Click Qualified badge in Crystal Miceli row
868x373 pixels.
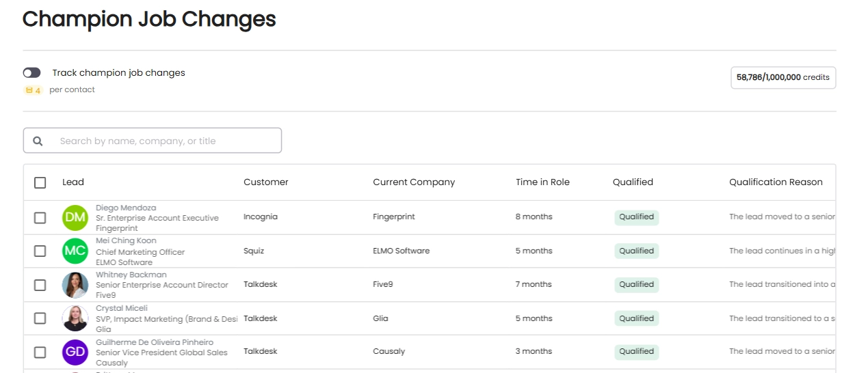pos(637,318)
